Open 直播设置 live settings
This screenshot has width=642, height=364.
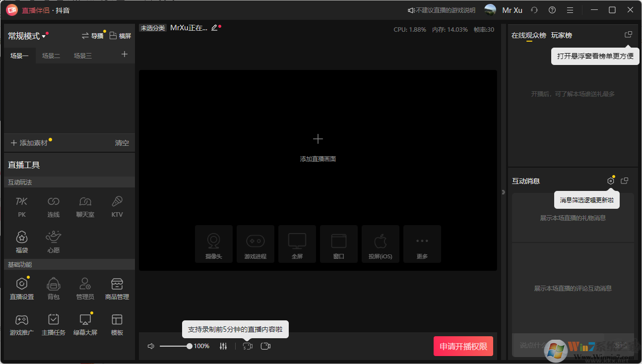(x=22, y=289)
